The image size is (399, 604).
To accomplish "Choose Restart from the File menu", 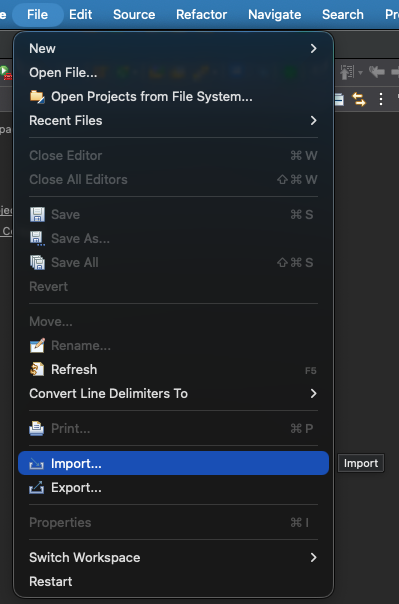I will pos(173,581).
